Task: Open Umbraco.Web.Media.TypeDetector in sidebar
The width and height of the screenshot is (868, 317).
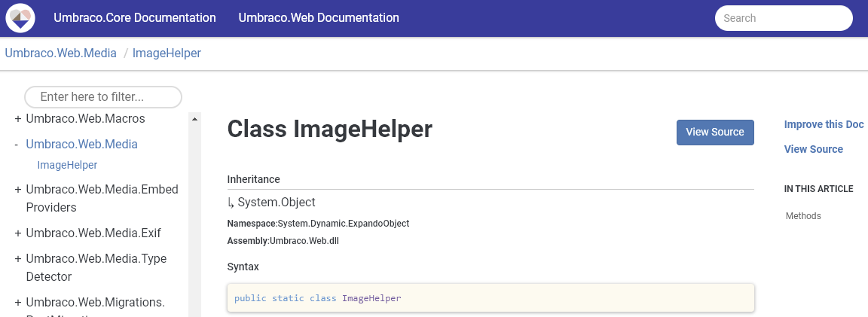Action: pyautogui.click(x=96, y=268)
